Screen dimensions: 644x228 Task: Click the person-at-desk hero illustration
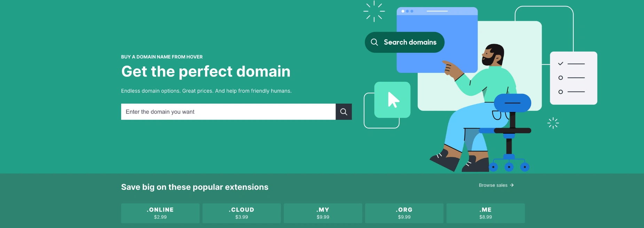480,86
